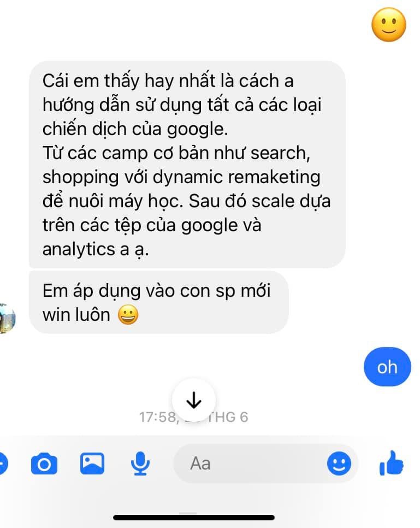This screenshot has height=528, width=420.
Task: Tap the blue "oh" sent message bubble
Action: click(x=387, y=367)
